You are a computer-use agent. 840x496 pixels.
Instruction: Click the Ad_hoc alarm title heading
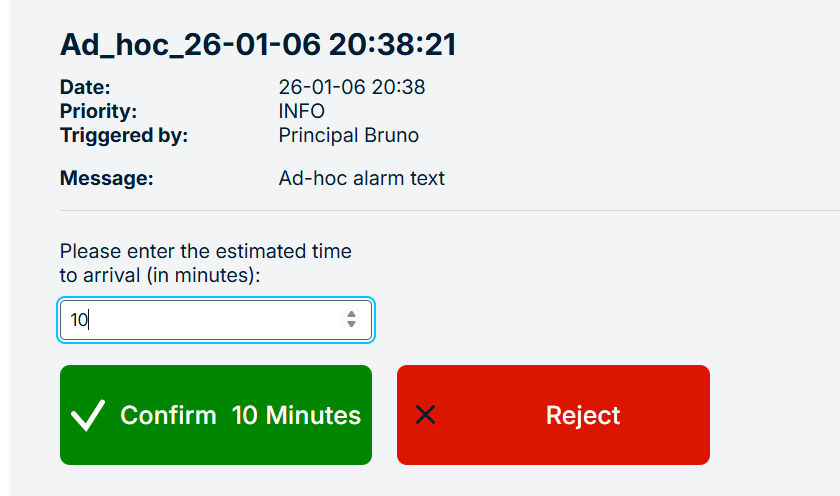(258, 45)
